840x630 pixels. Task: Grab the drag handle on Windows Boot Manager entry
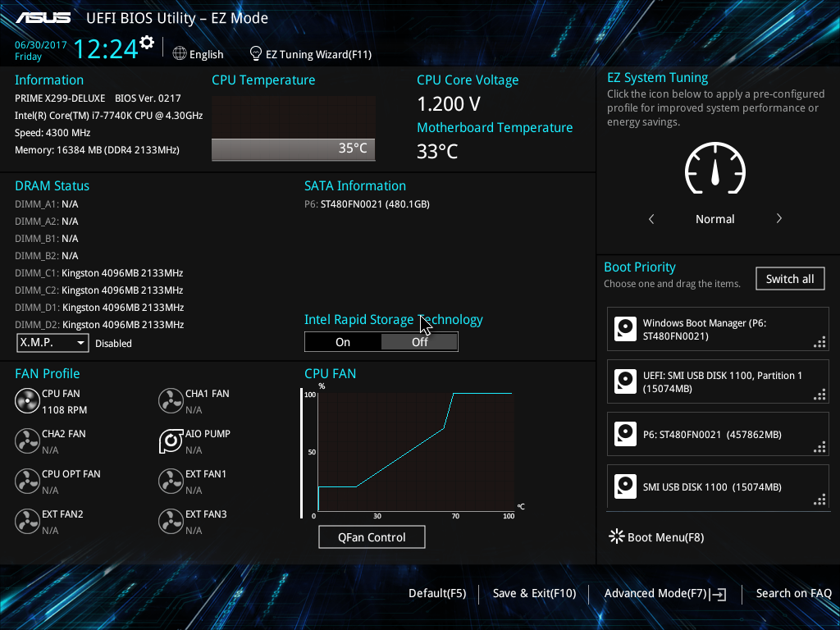click(819, 342)
